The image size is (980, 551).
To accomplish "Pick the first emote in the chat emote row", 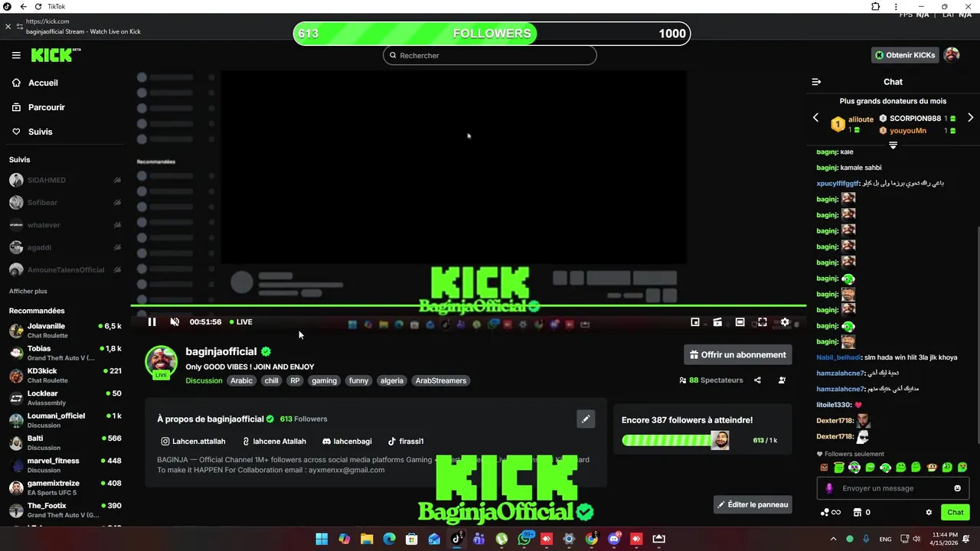I will (x=824, y=467).
